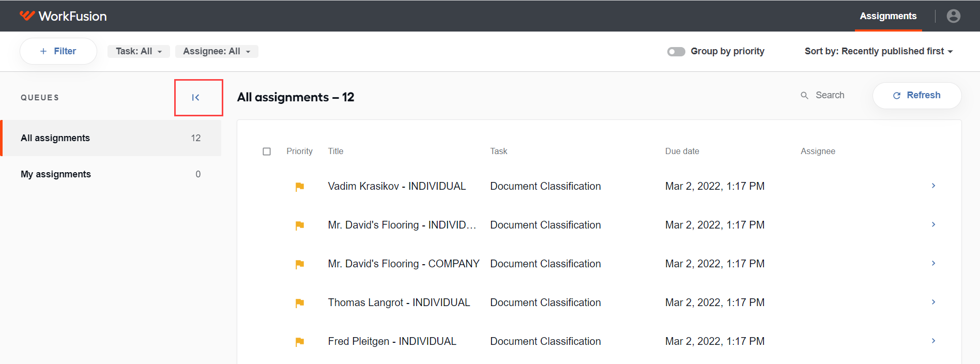Collapse the Queues sidebar panel

click(x=195, y=97)
